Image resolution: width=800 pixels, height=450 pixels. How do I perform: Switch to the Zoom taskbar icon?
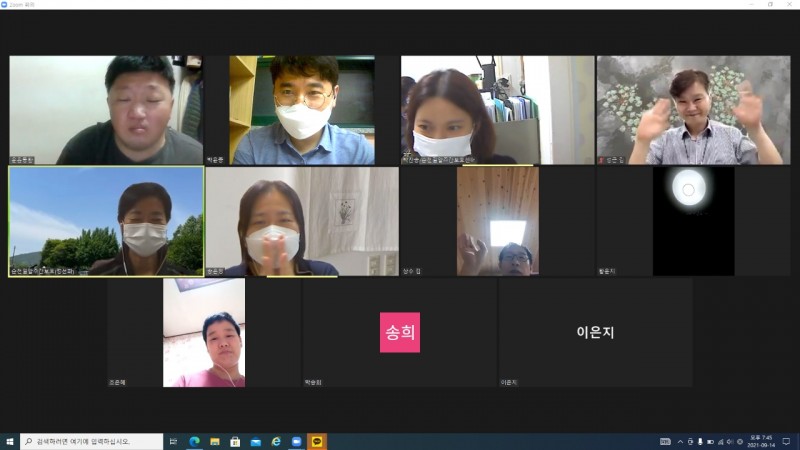[x=296, y=441]
